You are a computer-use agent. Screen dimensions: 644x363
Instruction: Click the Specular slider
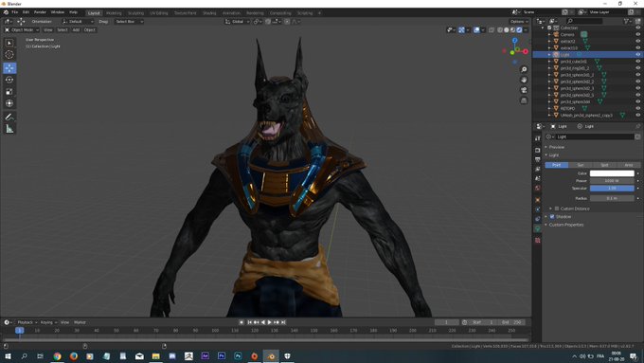pos(612,189)
